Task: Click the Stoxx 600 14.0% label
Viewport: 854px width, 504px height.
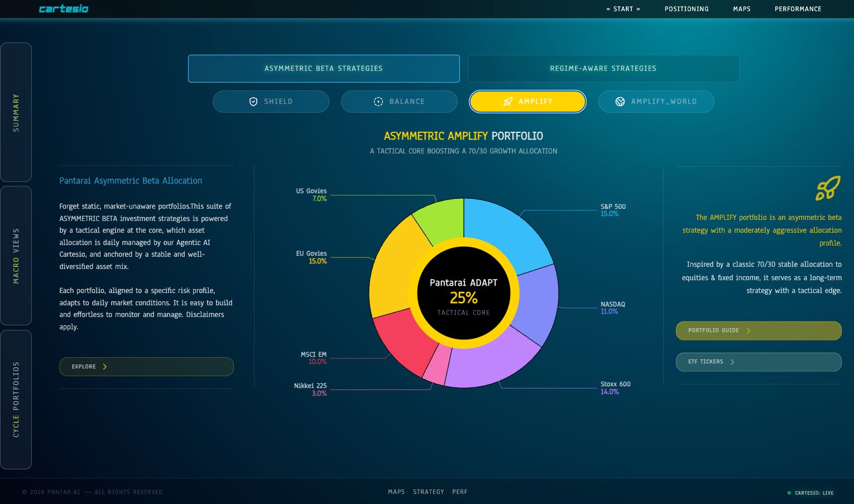Action: (616, 388)
